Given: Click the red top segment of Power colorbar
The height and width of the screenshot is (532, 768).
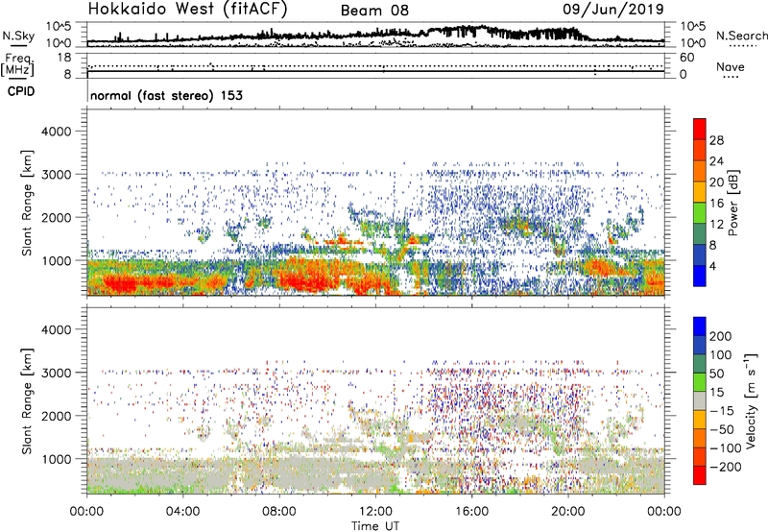Looking at the screenshot, I should pos(700,129).
